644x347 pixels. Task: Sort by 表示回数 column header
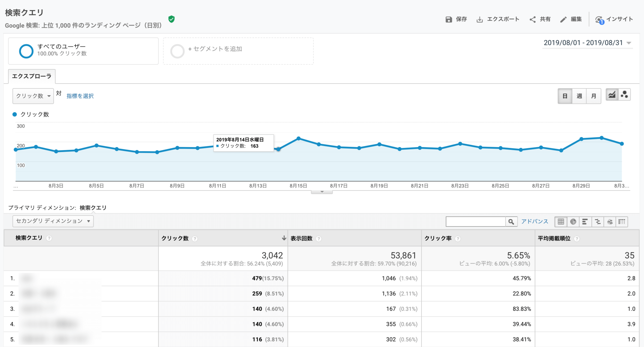tap(301, 238)
